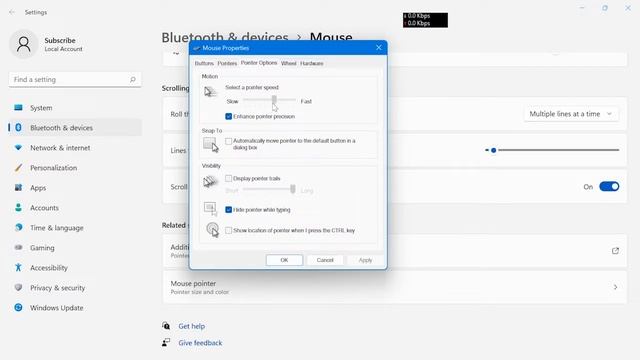
Task: Open the Hardware tab
Action: pyautogui.click(x=312, y=63)
